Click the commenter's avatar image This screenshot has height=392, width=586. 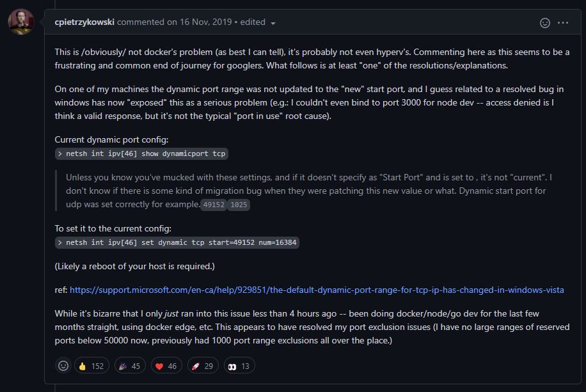21,22
